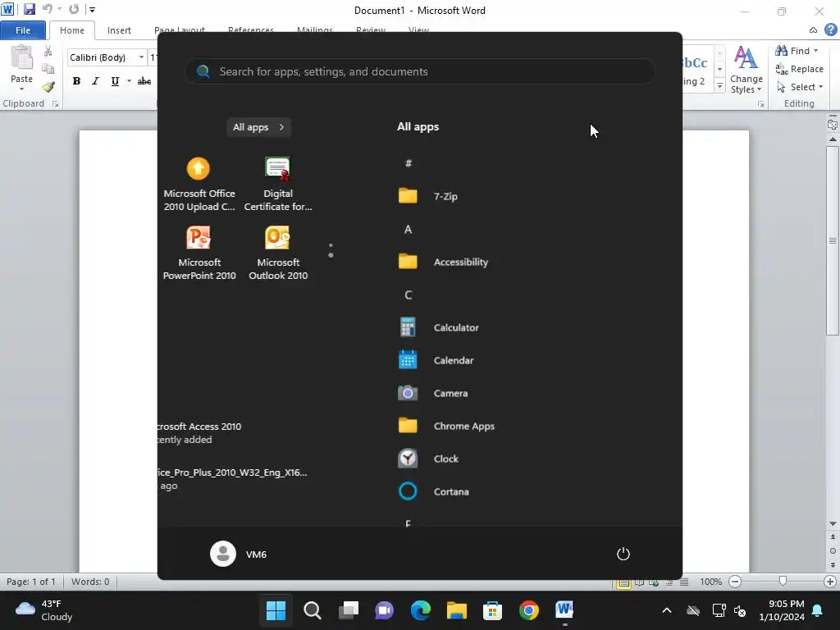Switch to the Home ribbon tab

click(x=72, y=30)
